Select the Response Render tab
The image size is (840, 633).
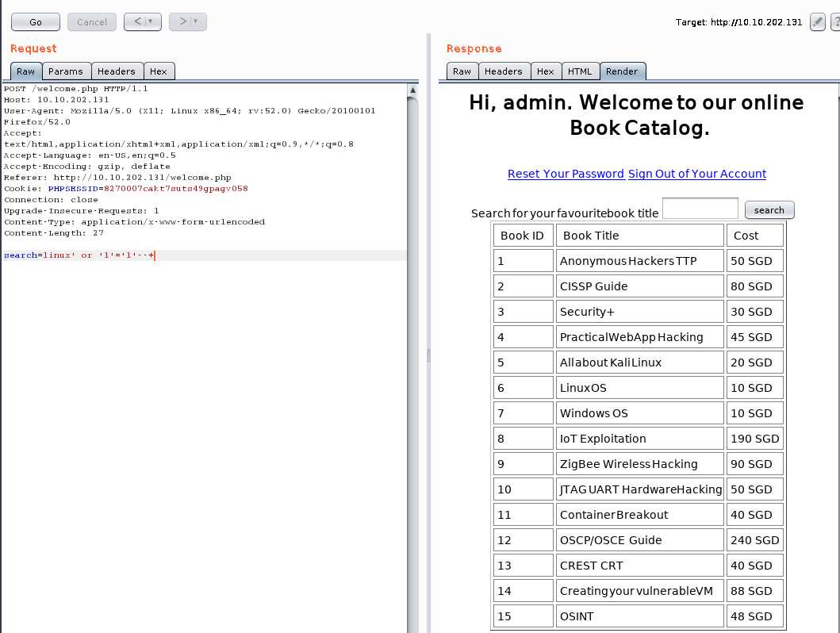coord(623,71)
